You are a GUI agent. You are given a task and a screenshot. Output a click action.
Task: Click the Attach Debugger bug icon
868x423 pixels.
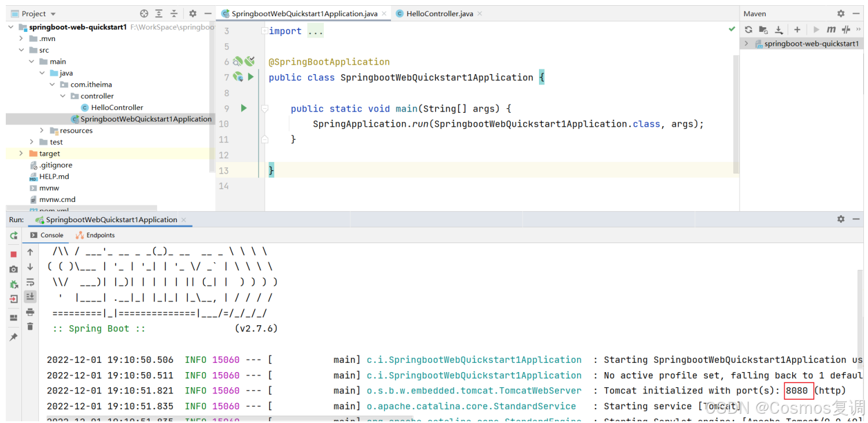coord(14,285)
